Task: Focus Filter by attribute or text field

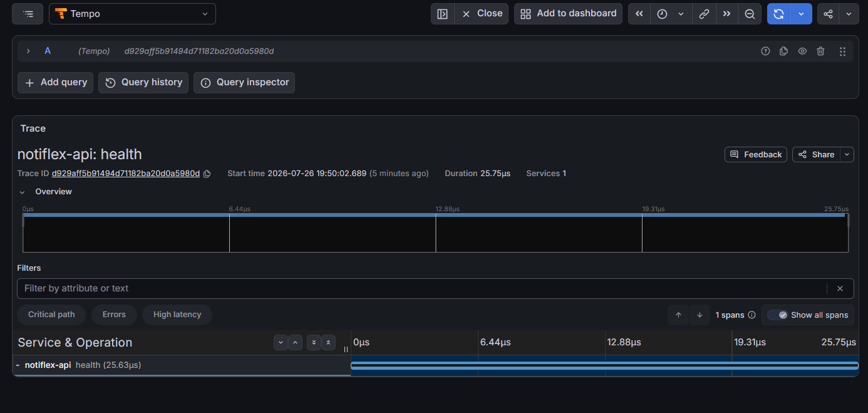Action: pos(422,288)
